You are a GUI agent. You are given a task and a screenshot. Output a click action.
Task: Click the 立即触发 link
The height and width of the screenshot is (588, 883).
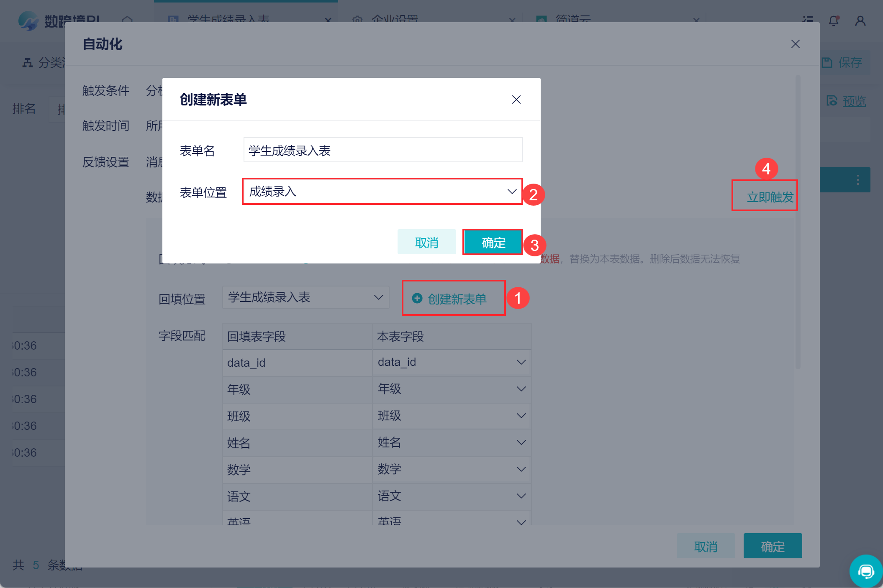pos(770,197)
